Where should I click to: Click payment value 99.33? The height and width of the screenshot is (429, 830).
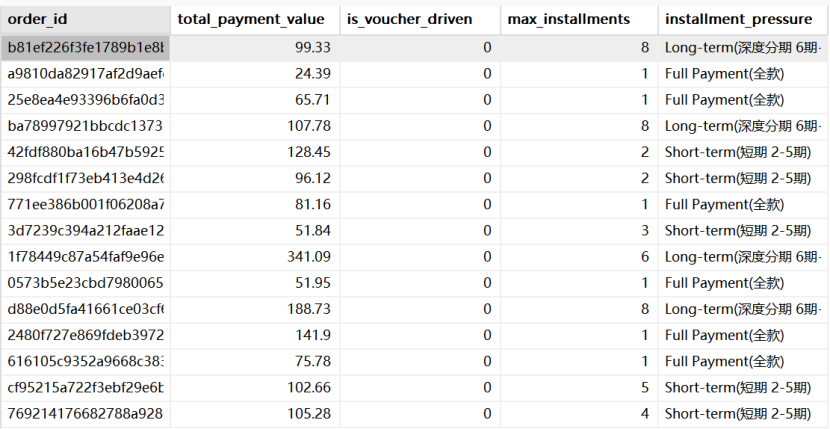255,48
